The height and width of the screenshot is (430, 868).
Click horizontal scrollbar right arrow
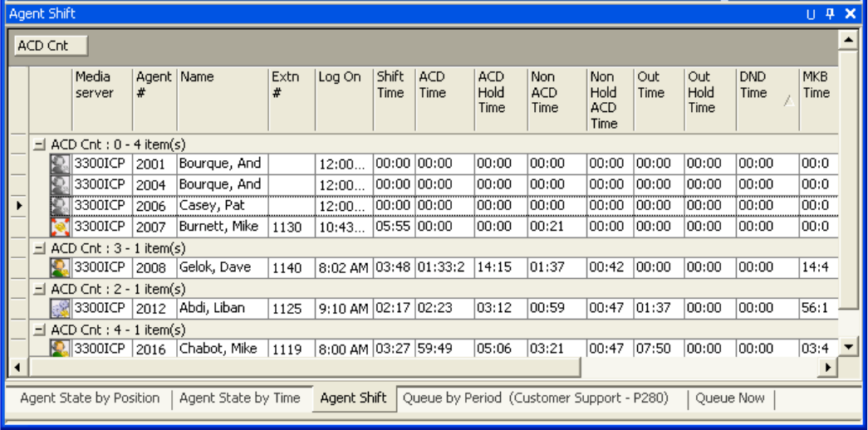[829, 366]
